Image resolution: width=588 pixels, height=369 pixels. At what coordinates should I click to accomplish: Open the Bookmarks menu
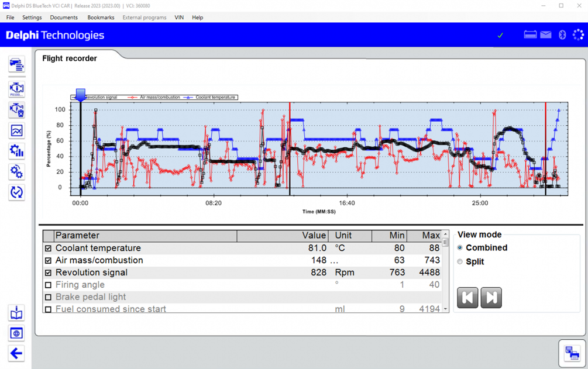[x=101, y=18]
